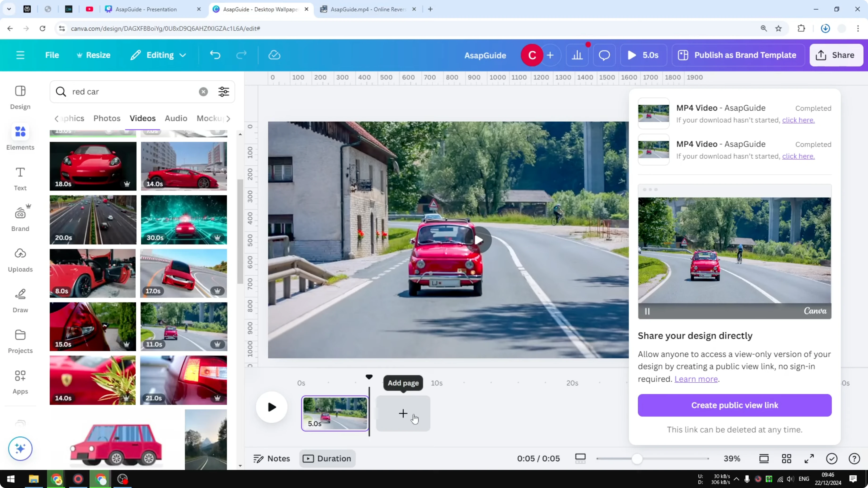Open the comments panel icon

[x=604, y=55]
